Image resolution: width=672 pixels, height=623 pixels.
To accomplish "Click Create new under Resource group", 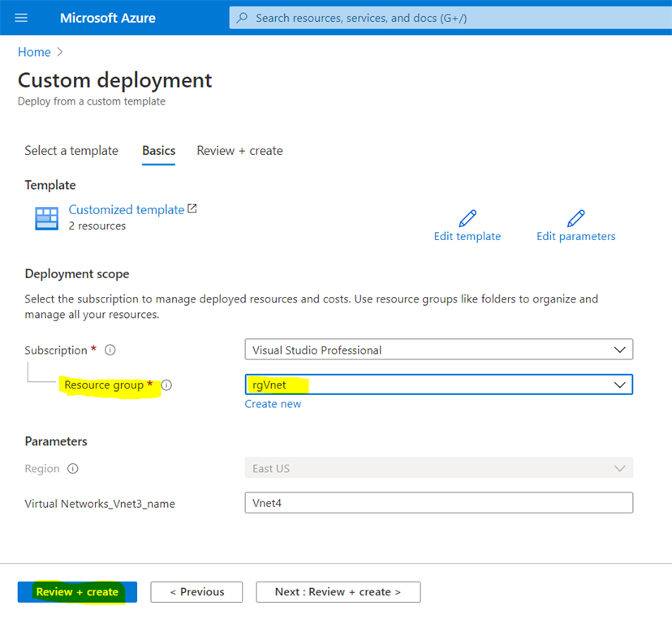I will click(273, 403).
